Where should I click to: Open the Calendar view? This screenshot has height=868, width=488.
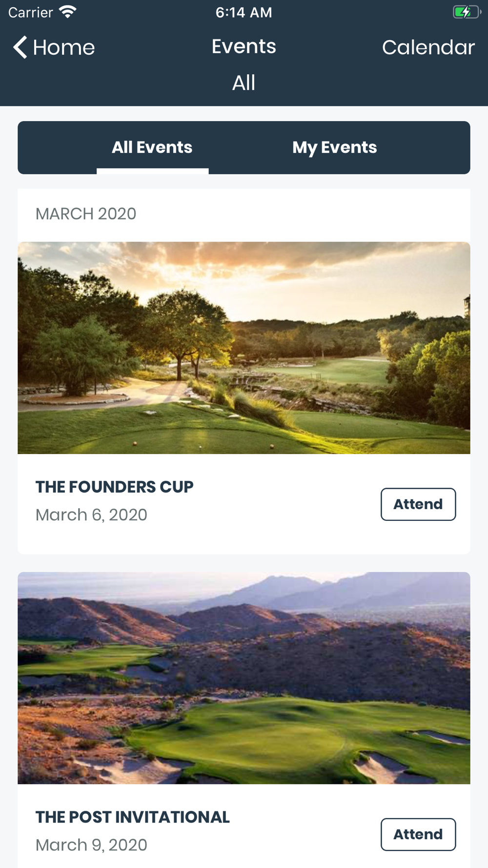pos(428,47)
